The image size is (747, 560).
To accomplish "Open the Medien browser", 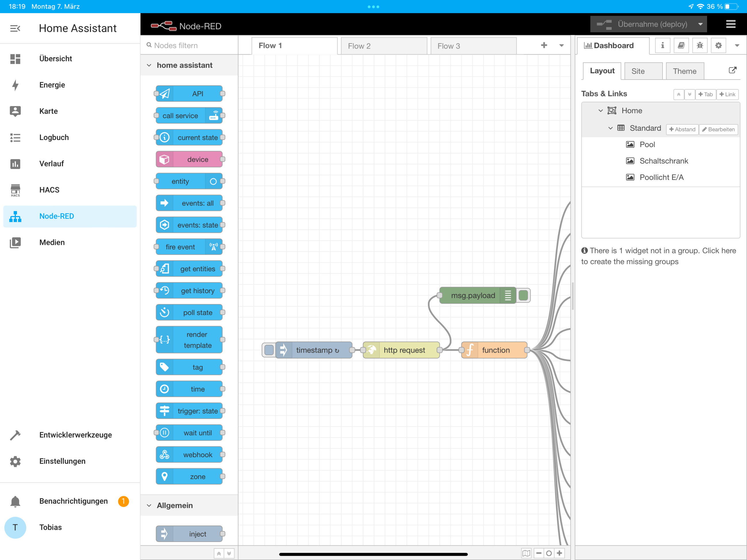I will click(x=70, y=243).
